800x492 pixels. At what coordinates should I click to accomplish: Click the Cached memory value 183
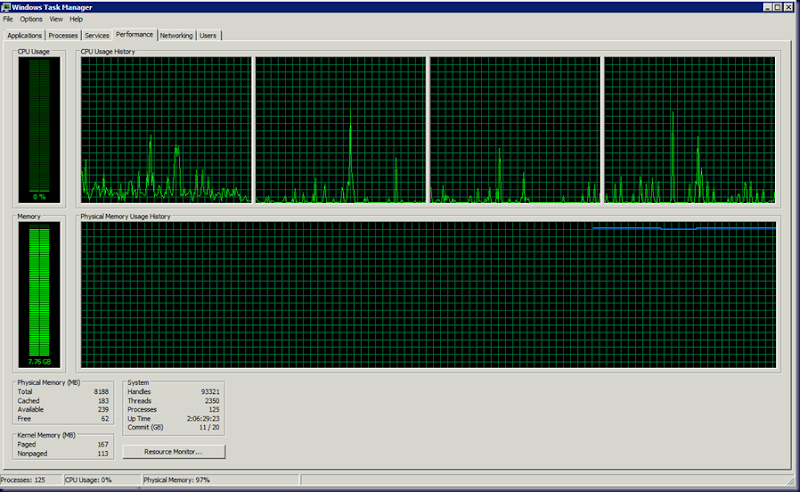tap(104, 401)
